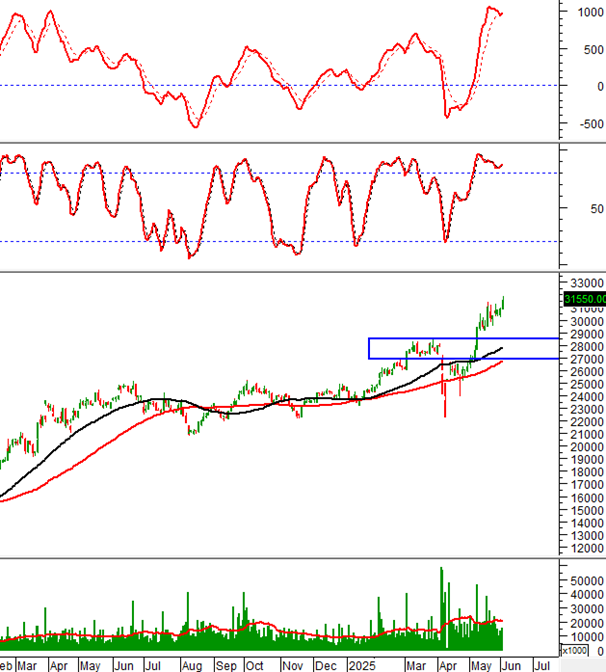The image size is (606, 672).
Task: Select the 16000 price axis value
Action: pos(587,498)
